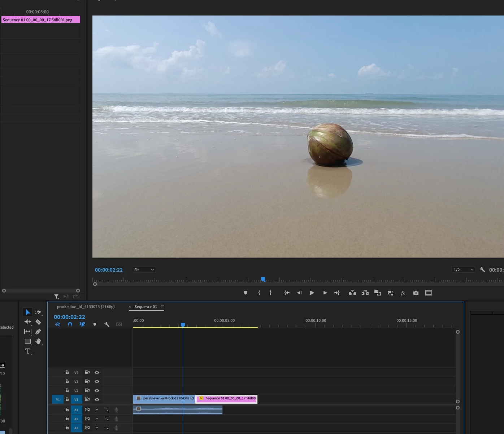Toggle lock on track V3
Viewport: 504px width, 434px height.
pos(67,381)
